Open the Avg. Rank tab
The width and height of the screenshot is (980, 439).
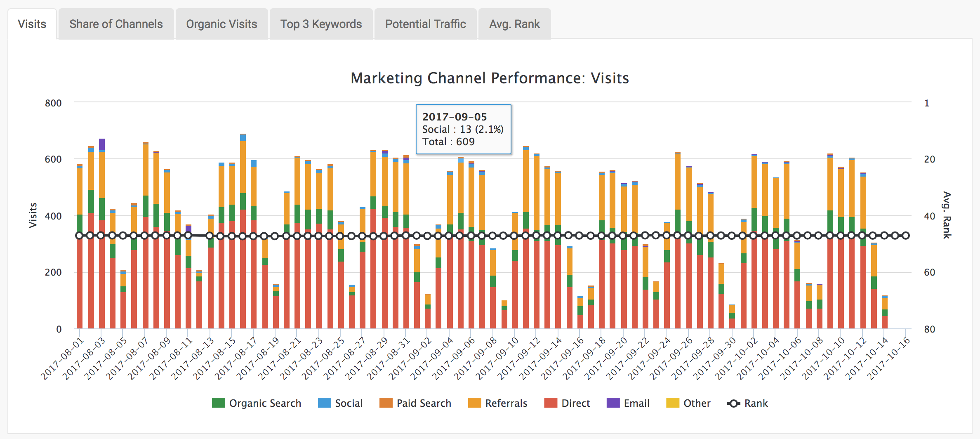[514, 24]
